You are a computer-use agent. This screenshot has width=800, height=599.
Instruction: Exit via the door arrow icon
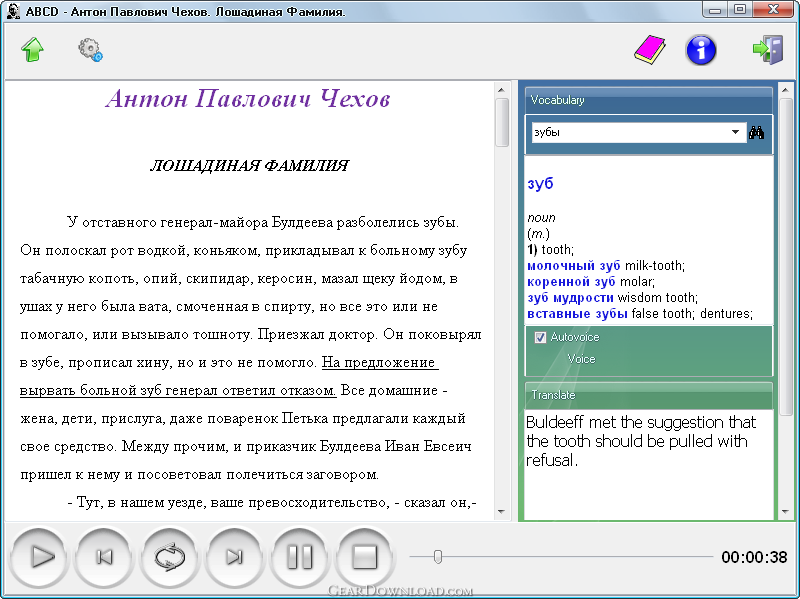point(768,49)
